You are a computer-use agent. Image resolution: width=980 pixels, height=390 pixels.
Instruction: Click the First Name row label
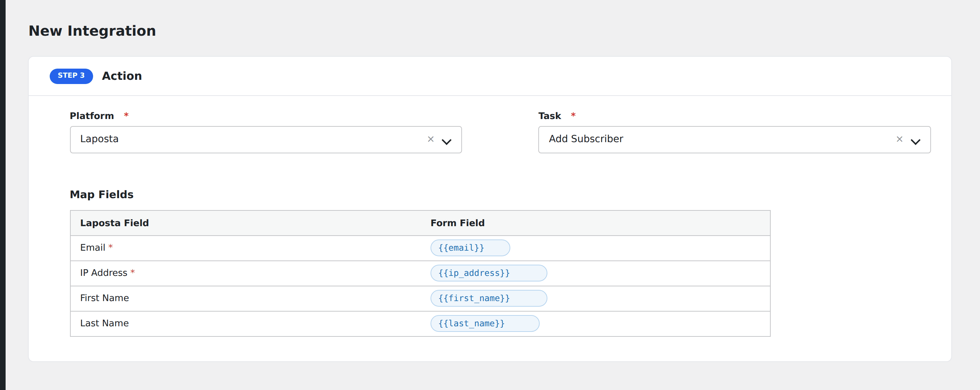[105, 298]
